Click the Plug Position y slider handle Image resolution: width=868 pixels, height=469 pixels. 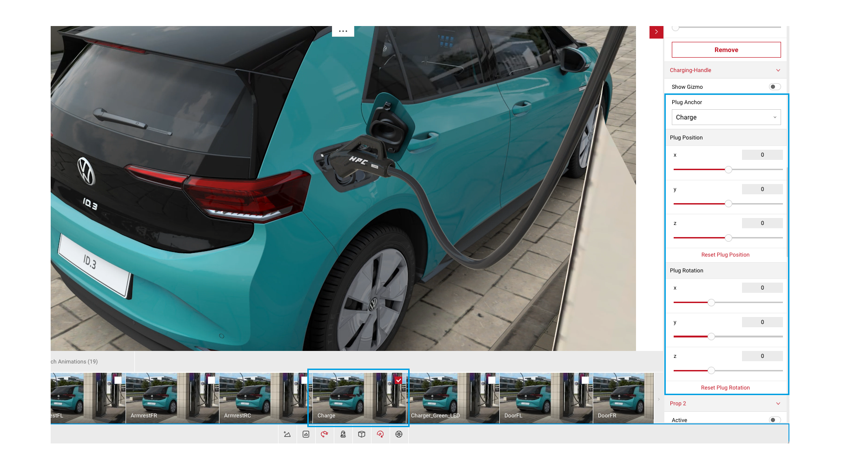729,204
